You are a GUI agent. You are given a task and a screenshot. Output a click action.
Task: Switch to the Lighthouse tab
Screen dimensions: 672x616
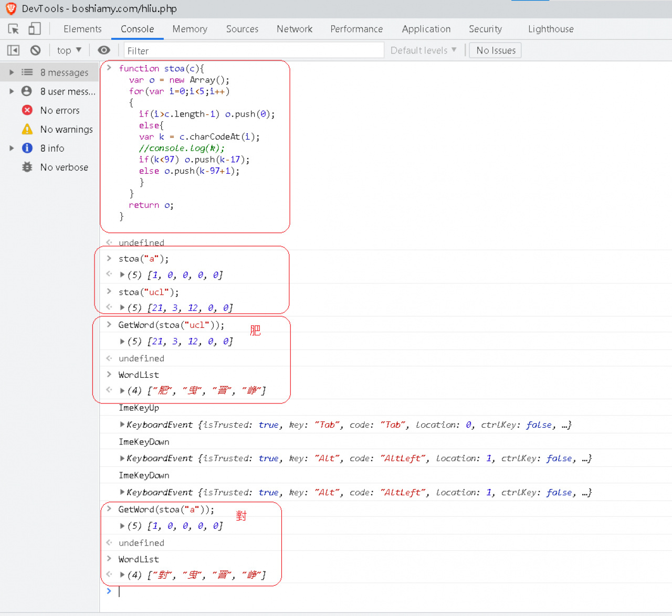(x=550, y=29)
